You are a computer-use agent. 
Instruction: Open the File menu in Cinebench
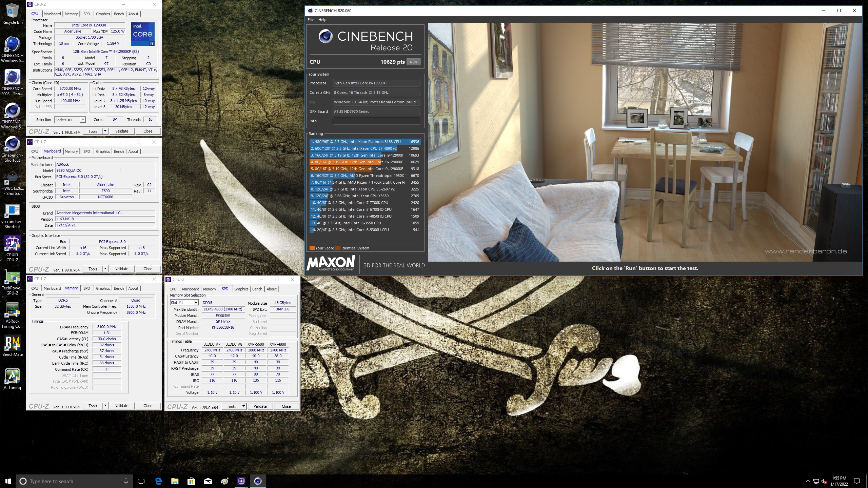click(x=311, y=20)
